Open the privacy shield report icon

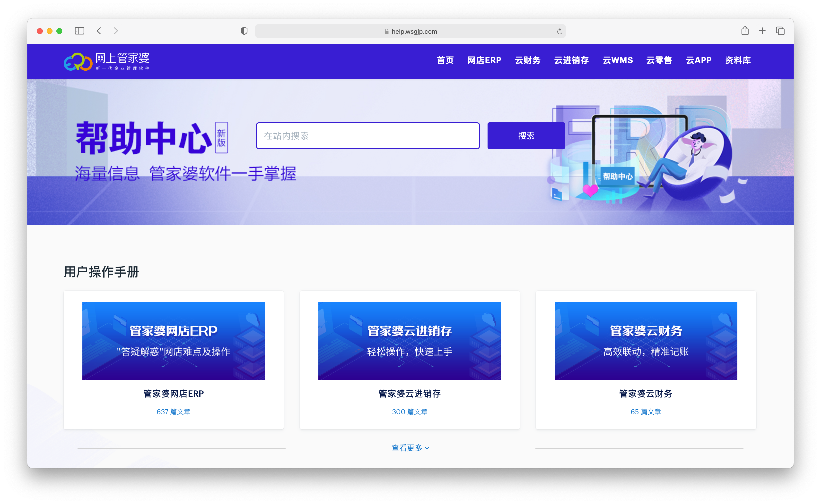pyautogui.click(x=244, y=31)
